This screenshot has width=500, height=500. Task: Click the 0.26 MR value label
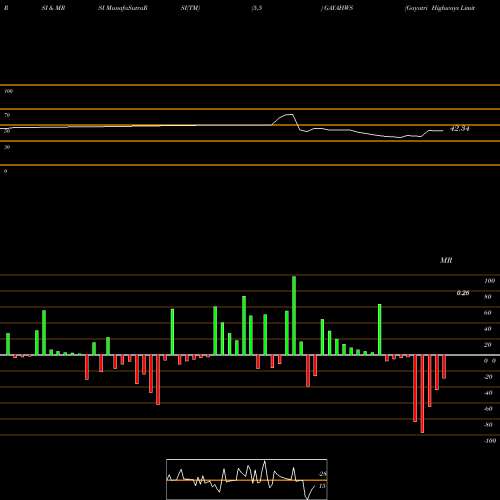[463, 293]
